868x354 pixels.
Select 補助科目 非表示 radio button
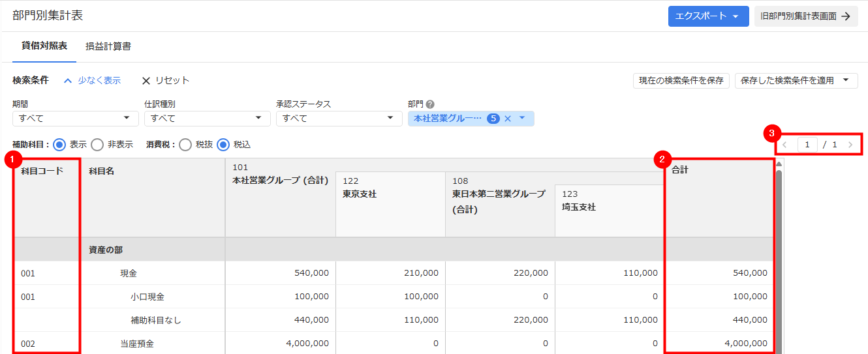97,145
